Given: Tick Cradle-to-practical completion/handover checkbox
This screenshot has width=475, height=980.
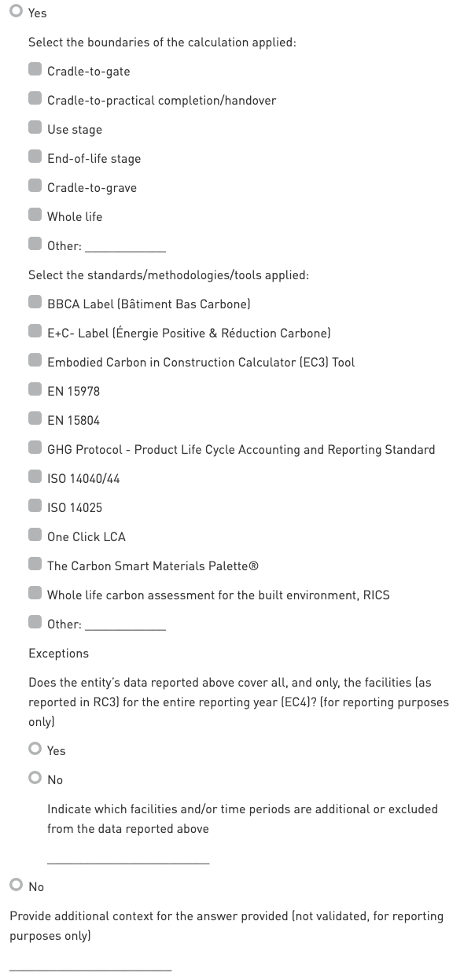Looking at the screenshot, I should click(x=35, y=99).
